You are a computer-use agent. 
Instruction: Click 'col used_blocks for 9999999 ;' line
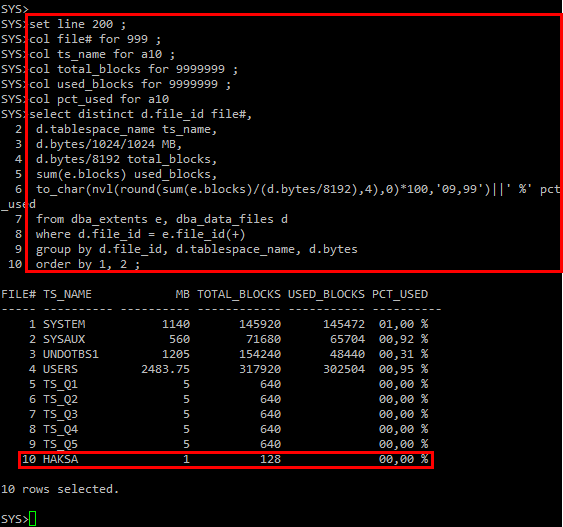130,84
